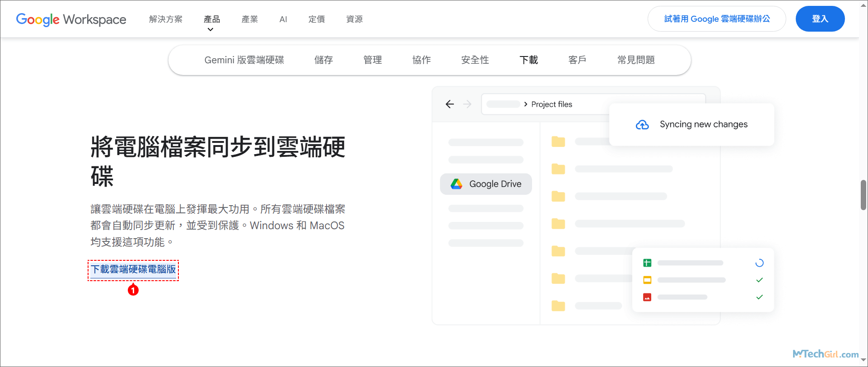Click the first yellow folder icon
The height and width of the screenshot is (367, 868).
point(559,141)
